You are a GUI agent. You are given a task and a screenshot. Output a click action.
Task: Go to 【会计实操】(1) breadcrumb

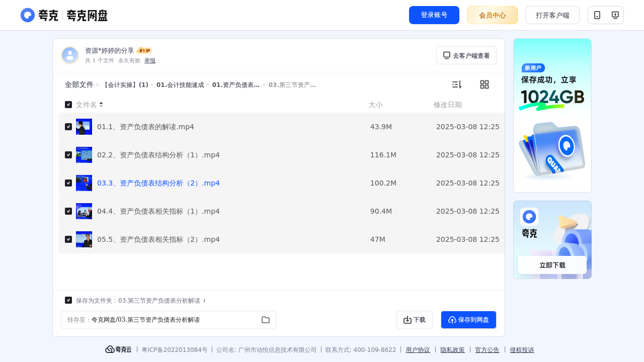pos(125,84)
